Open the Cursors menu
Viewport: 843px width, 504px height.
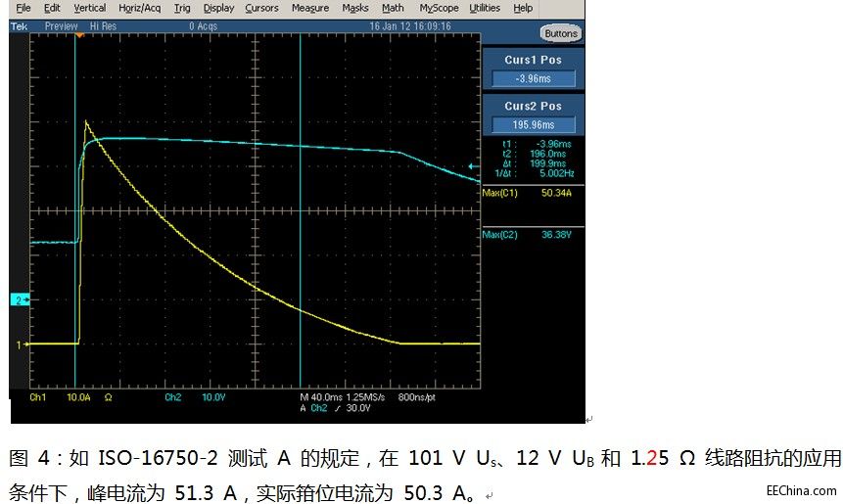coord(261,8)
